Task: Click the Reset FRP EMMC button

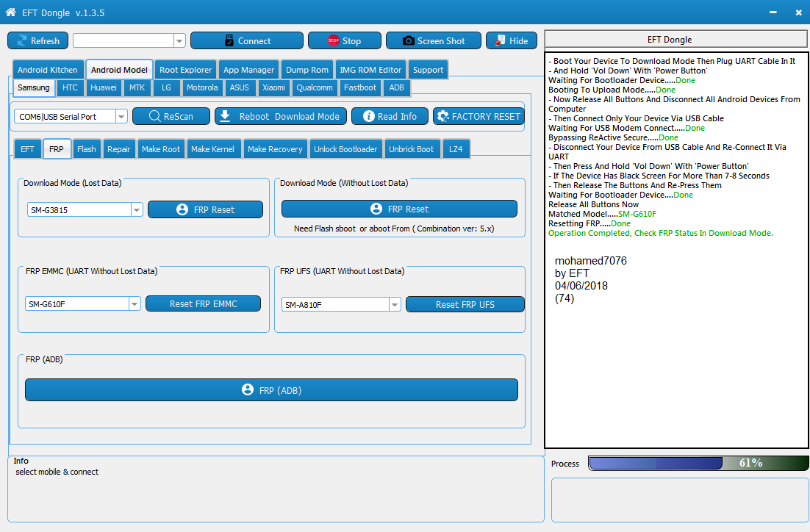Action: click(203, 303)
